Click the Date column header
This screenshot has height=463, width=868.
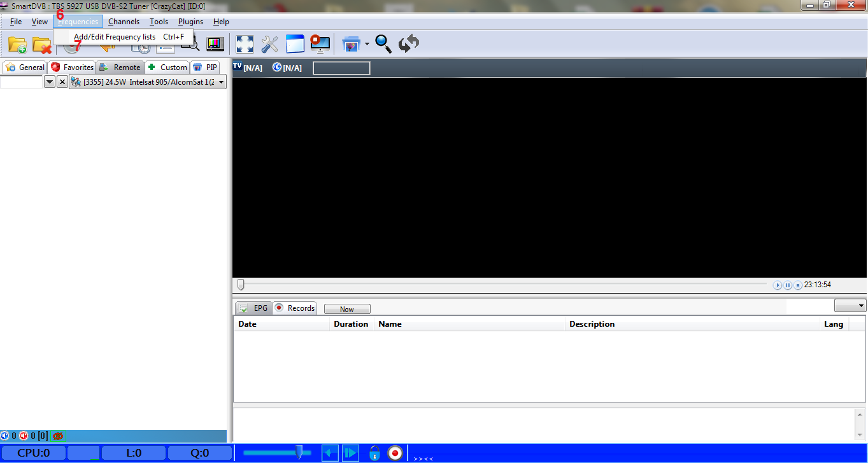[282, 324]
